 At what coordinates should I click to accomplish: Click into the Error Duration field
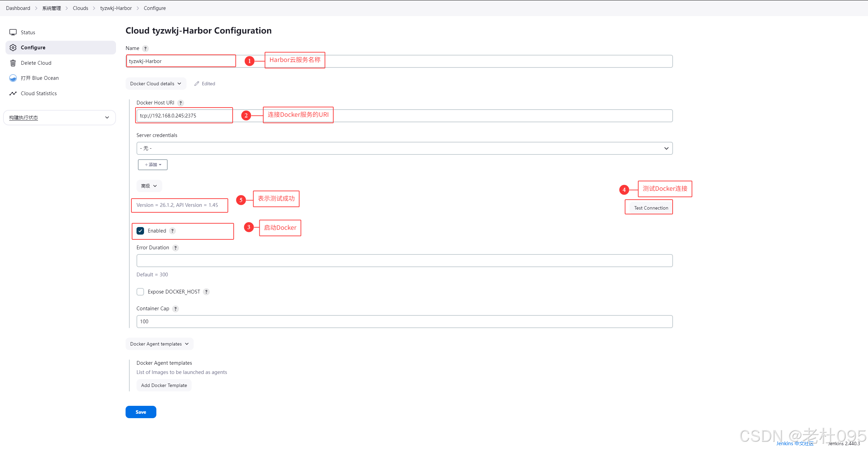404,261
